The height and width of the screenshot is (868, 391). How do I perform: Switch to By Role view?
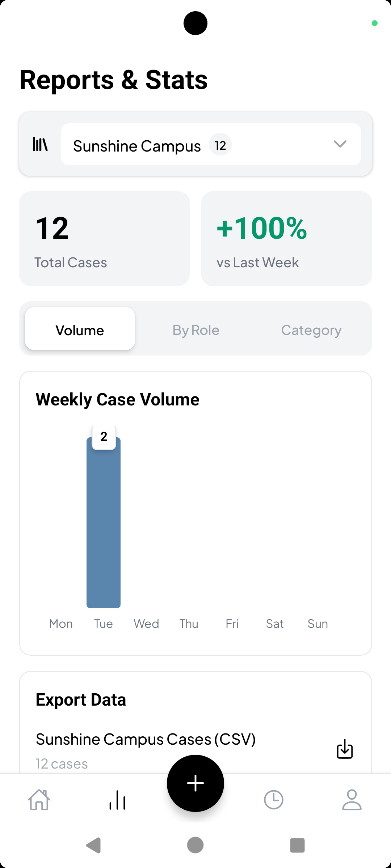coord(195,329)
